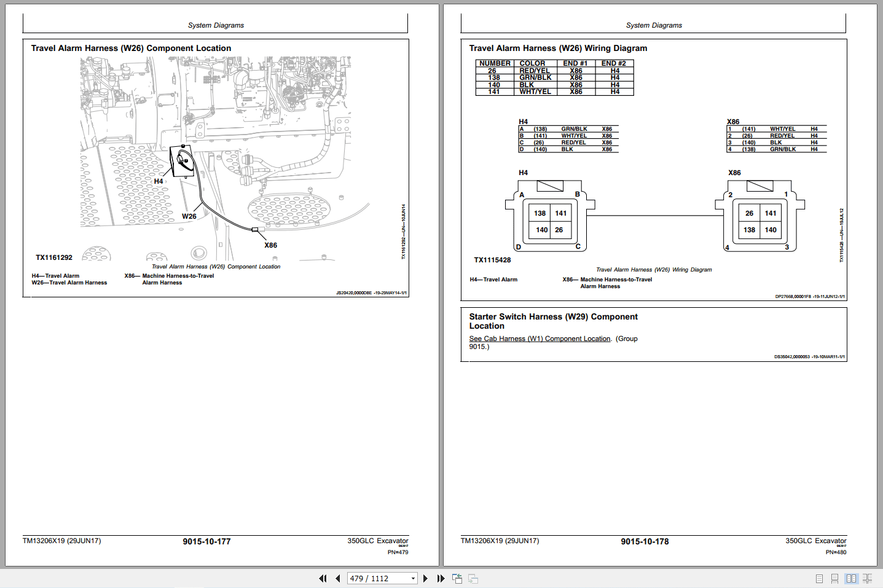The width and height of the screenshot is (883, 588).
Task: Click the Starter Switch Harness (W29) section
Action: point(553,321)
